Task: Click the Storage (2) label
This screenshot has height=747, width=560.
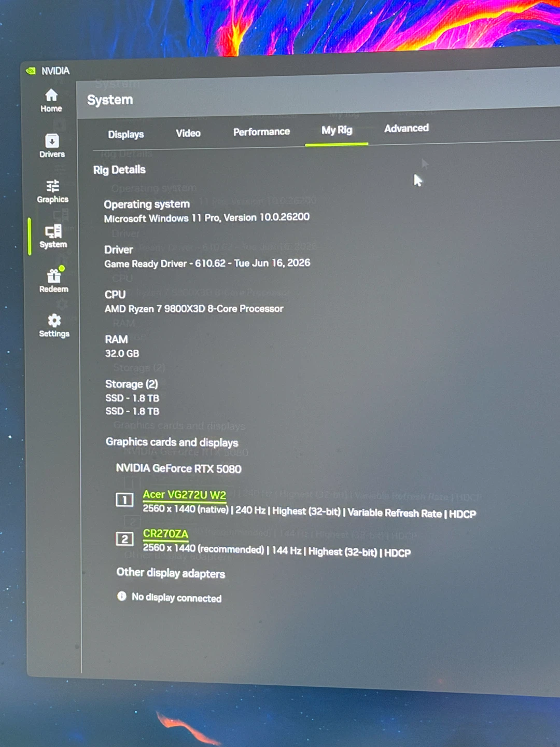Action: (132, 384)
